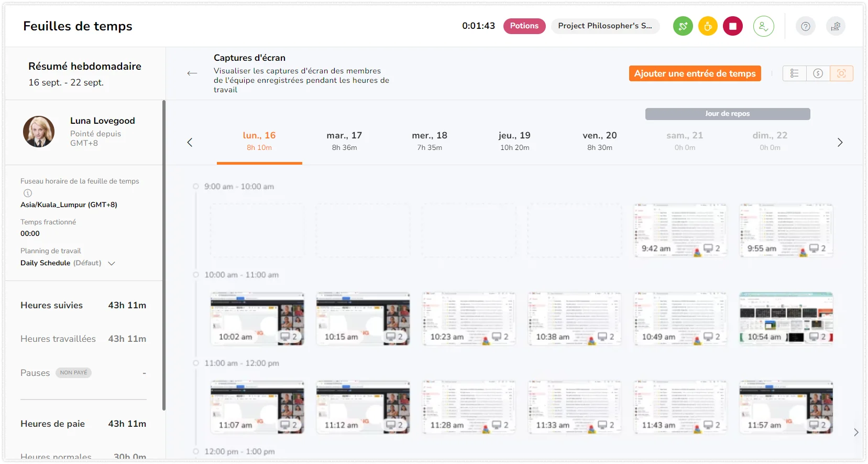Show previous week with left chevron
Screen dimensions: 868x464
pyautogui.click(x=190, y=142)
